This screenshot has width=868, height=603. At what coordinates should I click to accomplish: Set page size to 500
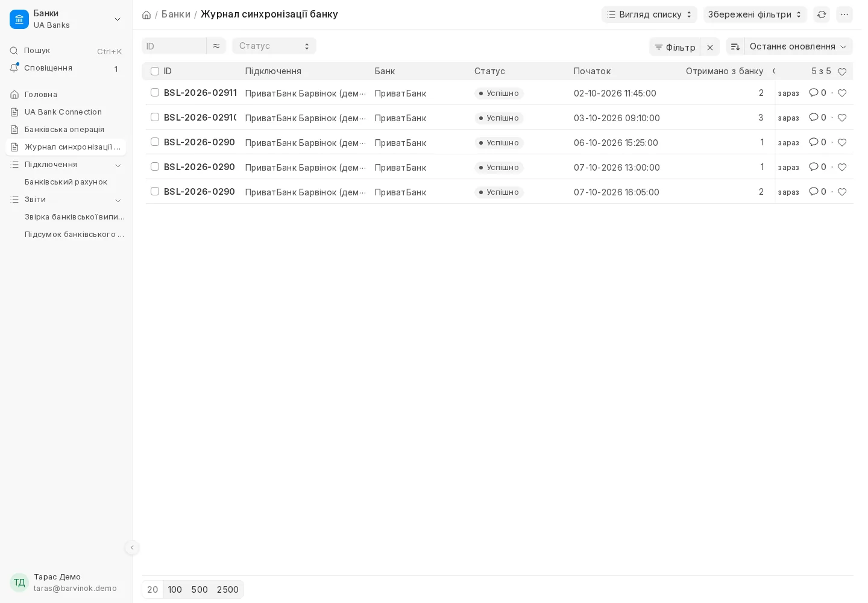pyautogui.click(x=200, y=590)
